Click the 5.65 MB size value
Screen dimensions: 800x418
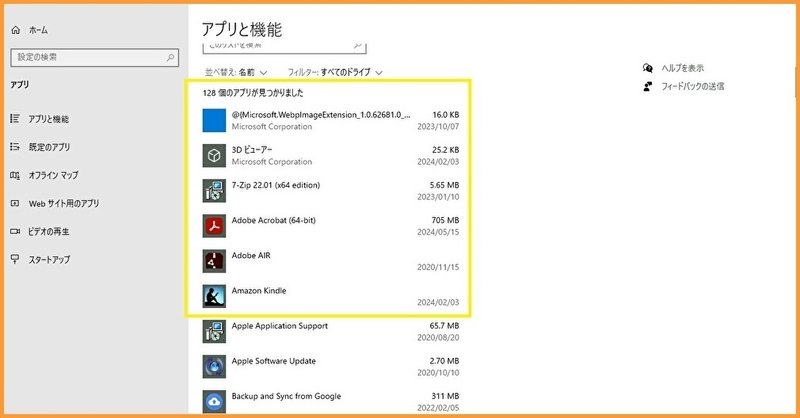[444, 185]
